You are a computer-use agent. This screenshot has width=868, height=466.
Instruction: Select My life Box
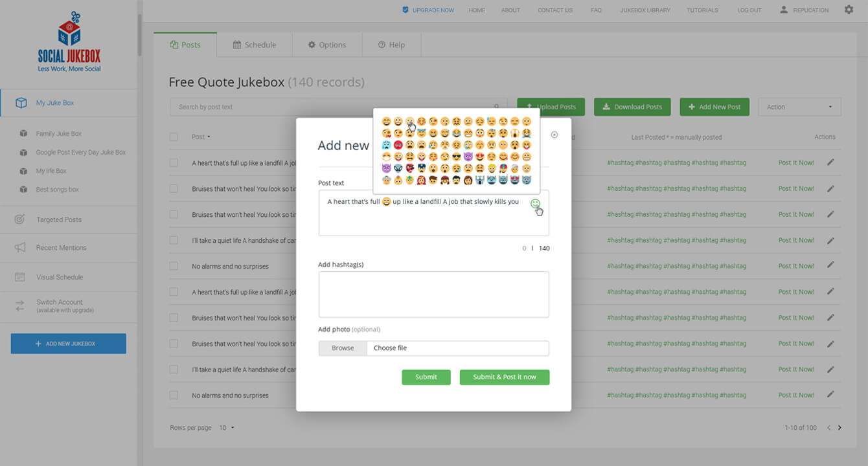(51, 171)
